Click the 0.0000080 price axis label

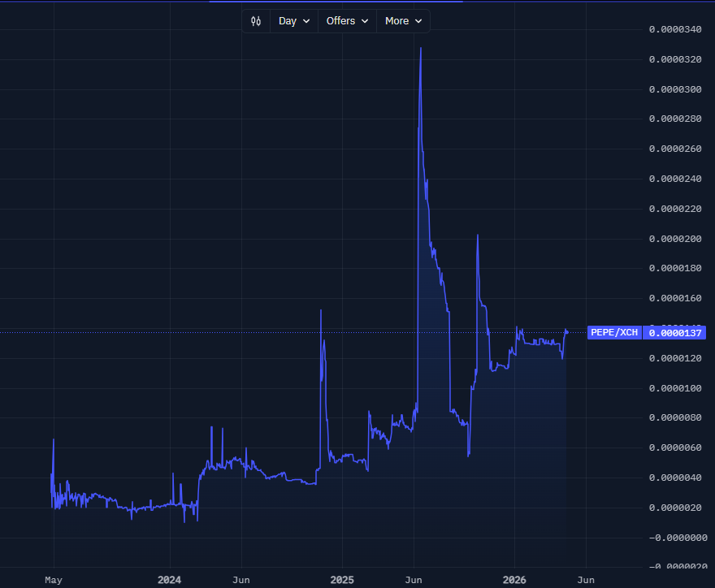(x=675, y=418)
